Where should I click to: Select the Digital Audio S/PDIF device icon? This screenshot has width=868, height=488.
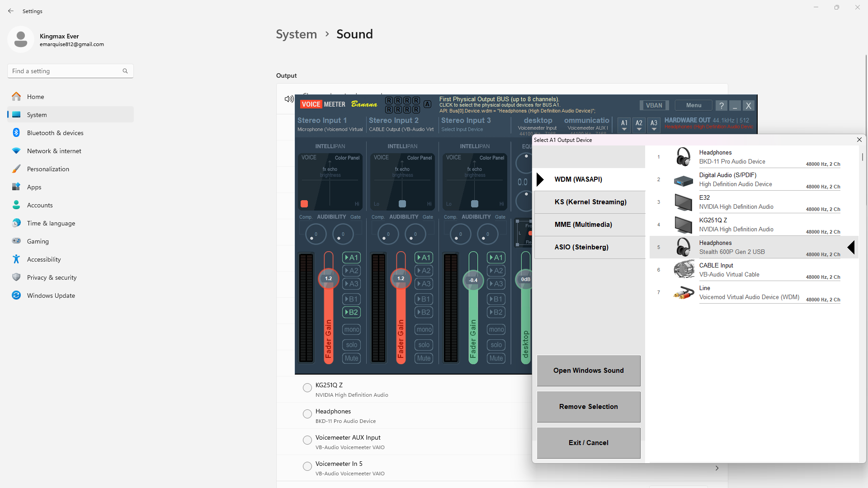683,180
